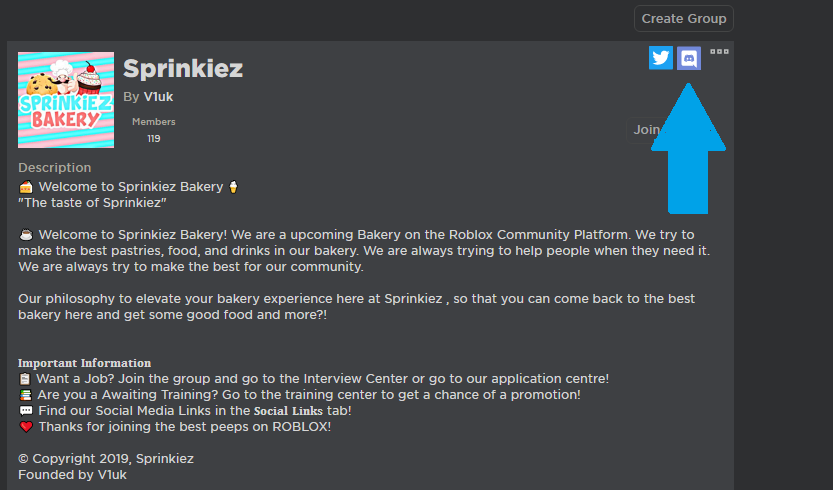833x490 pixels.
Task: Click the Important Information heading
Action: (x=84, y=363)
